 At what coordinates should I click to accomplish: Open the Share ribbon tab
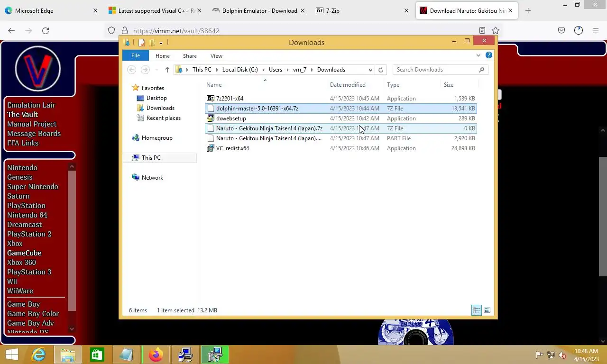tap(190, 56)
